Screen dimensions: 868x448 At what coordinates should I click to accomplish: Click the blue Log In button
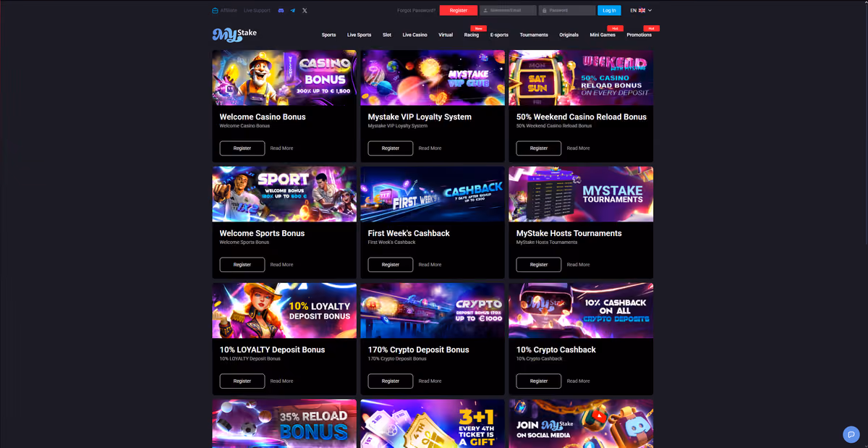pos(609,11)
